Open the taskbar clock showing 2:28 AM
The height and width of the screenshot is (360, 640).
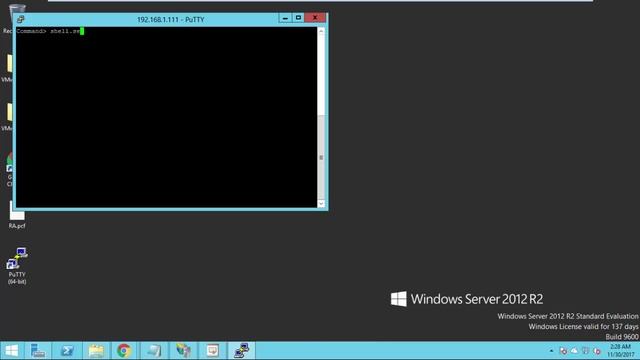pos(620,351)
